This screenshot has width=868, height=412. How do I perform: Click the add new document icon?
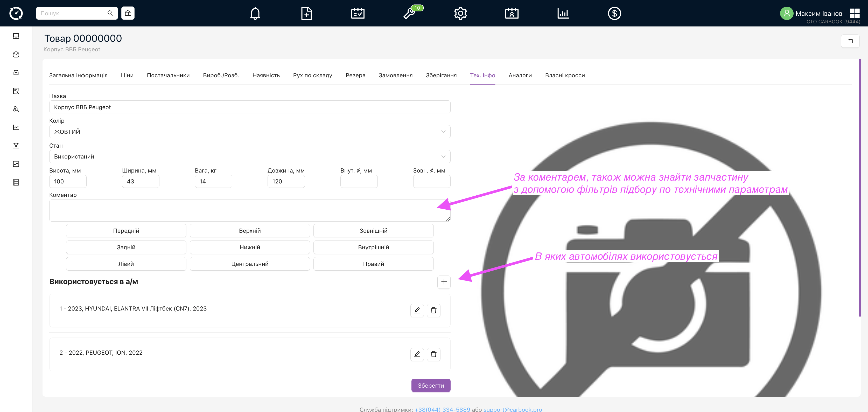point(306,13)
